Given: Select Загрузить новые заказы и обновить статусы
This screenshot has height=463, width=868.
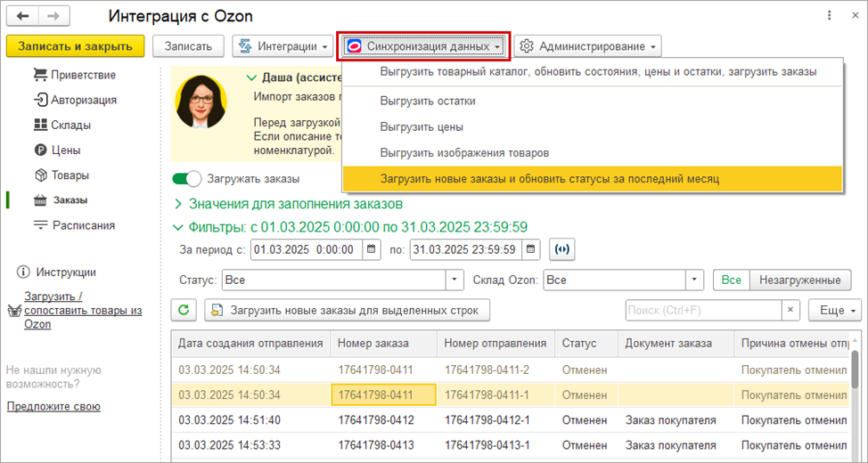Looking at the screenshot, I should [x=549, y=179].
